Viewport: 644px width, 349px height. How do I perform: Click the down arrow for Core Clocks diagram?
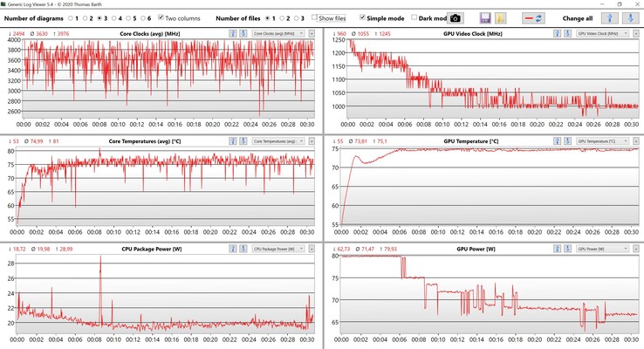tap(243, 33)
